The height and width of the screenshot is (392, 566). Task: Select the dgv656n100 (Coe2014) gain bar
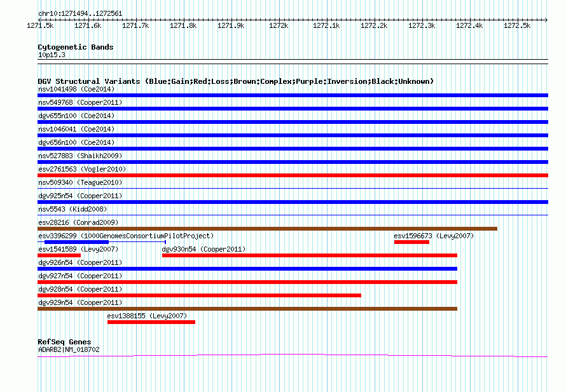293,149
